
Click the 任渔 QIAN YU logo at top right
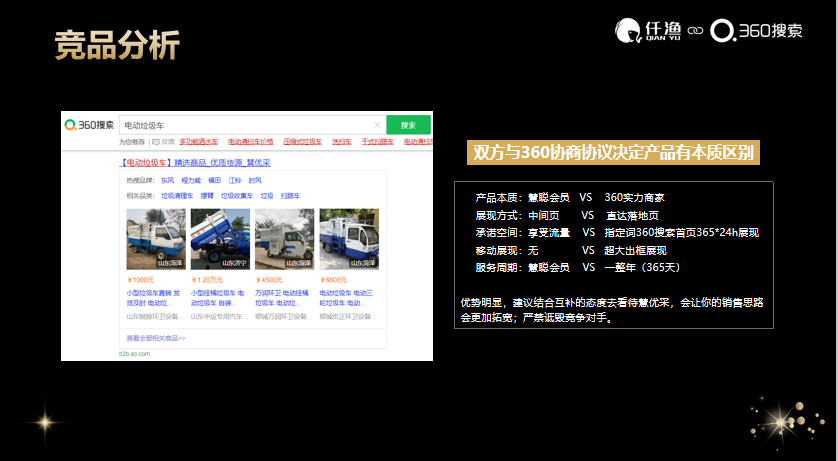[648, 30]
